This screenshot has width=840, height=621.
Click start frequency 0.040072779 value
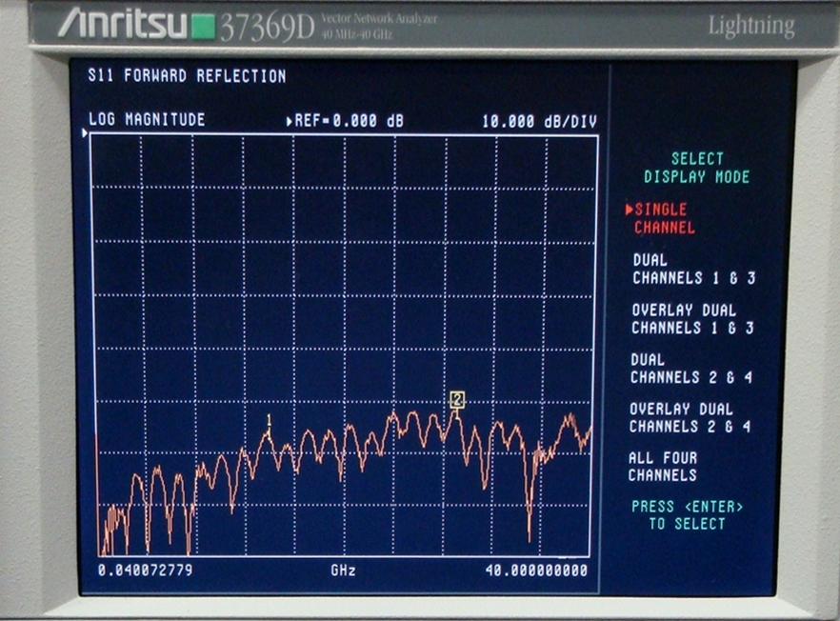145,570
